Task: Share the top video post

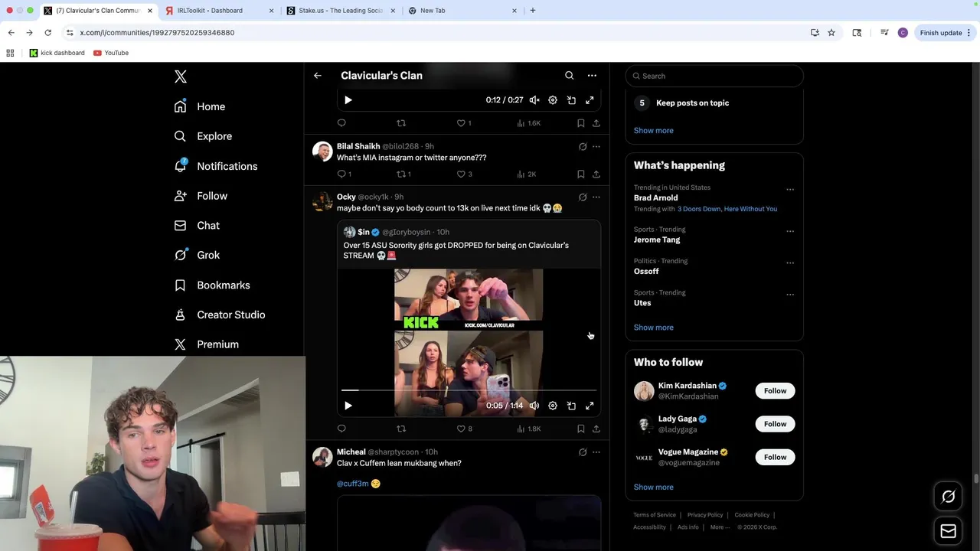Action: click(596, 123)
